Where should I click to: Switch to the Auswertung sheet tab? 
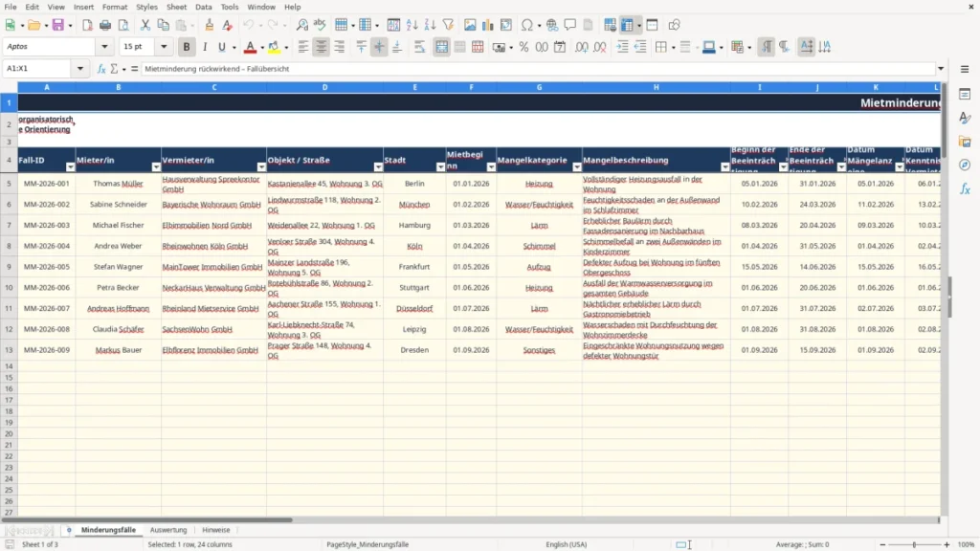tap(168, 530)
